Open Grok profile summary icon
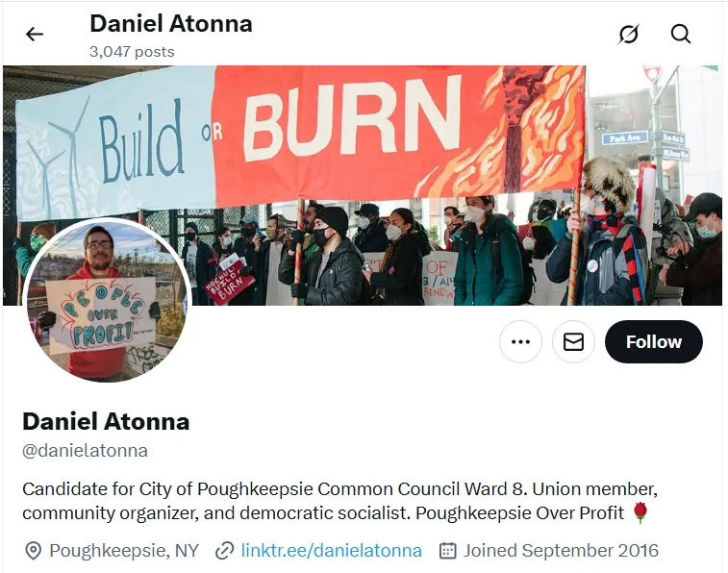728x573 pixels. coord(629,34)
